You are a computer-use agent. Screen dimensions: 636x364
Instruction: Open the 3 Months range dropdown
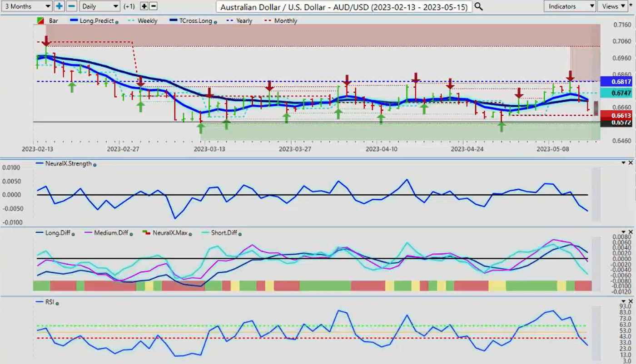pyautogui.click(x=26, y=6)
